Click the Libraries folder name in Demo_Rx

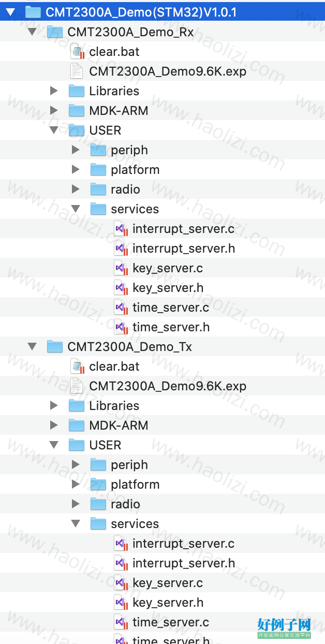click(x=114, y=91)
